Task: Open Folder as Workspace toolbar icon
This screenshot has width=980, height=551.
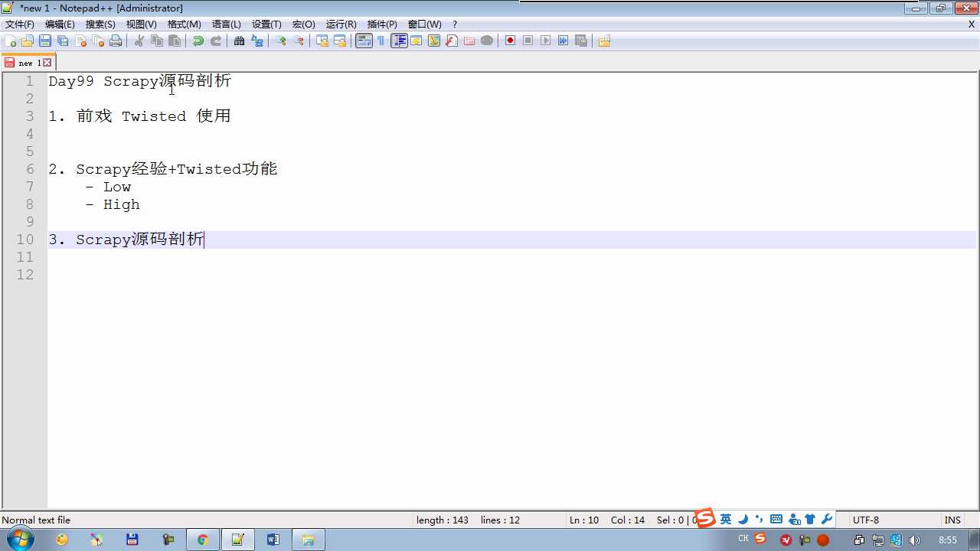Action: pos(469,41)
